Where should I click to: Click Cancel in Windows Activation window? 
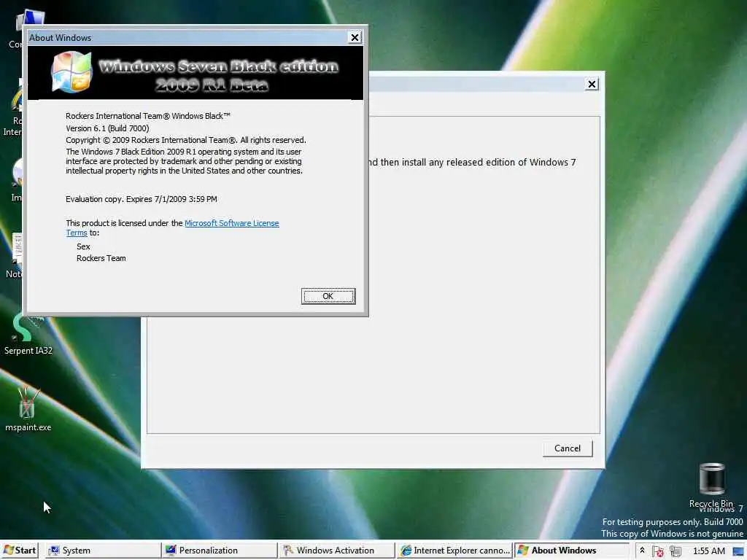point(568,448)
